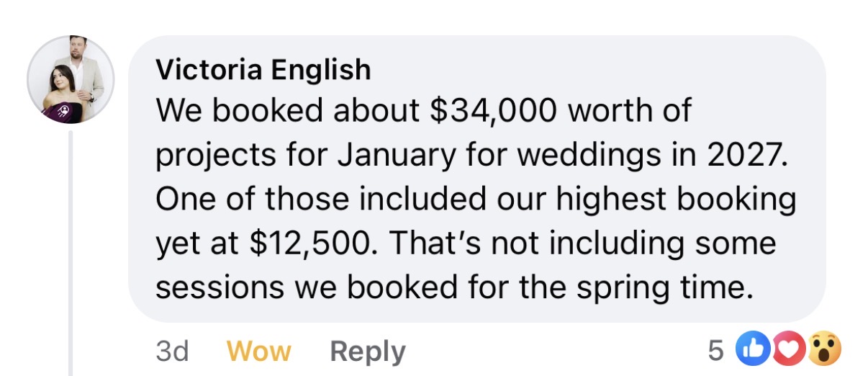Reply to Victoria English's comment
The image size is (868, 376).
coord(368,352)
